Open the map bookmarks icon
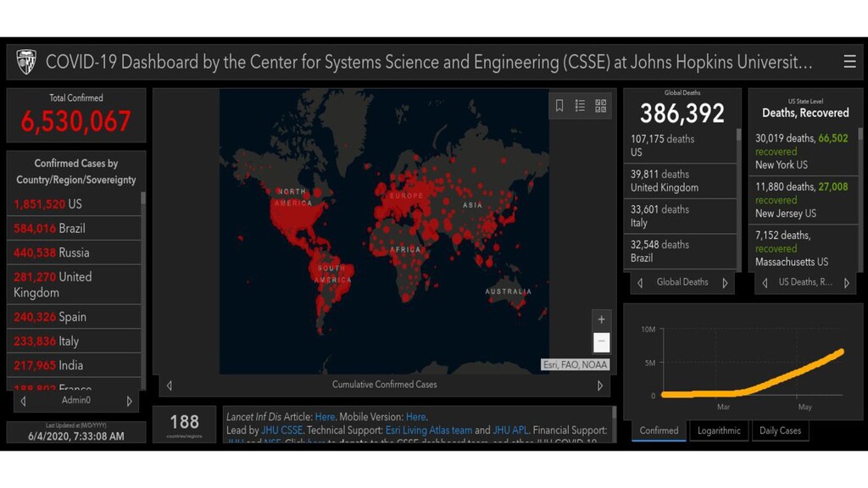This screenshot has height=488, width=868. [559, 106]
